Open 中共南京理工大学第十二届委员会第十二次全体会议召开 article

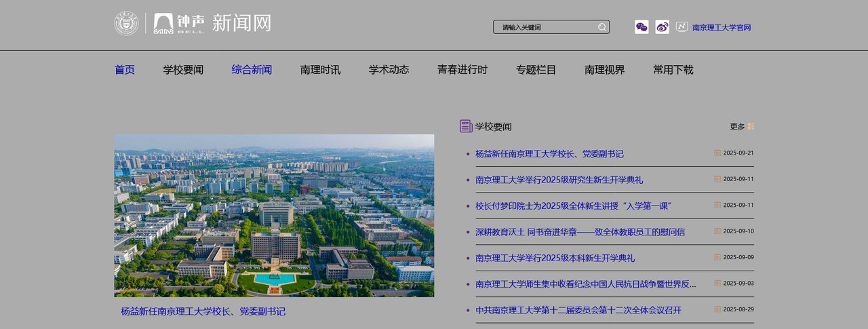(x=578, y=310)
